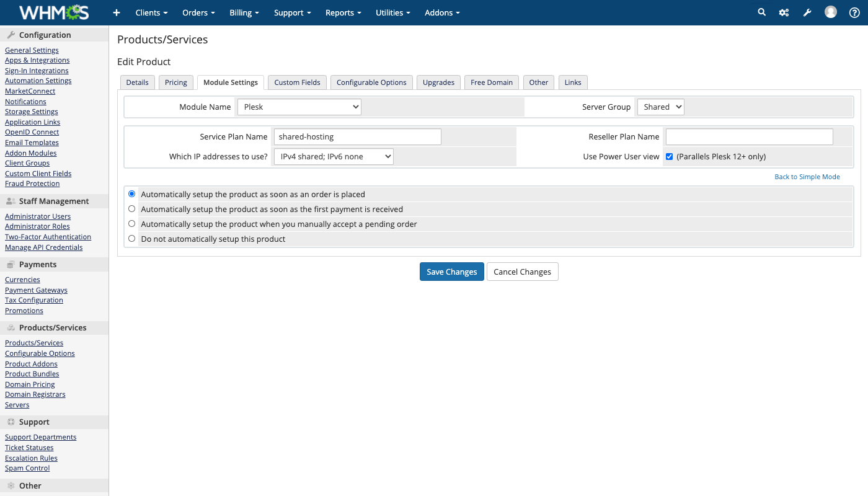This screenshot has height=496, width=868.
Task: Open the Module Name dropdown
Action: 299,107
